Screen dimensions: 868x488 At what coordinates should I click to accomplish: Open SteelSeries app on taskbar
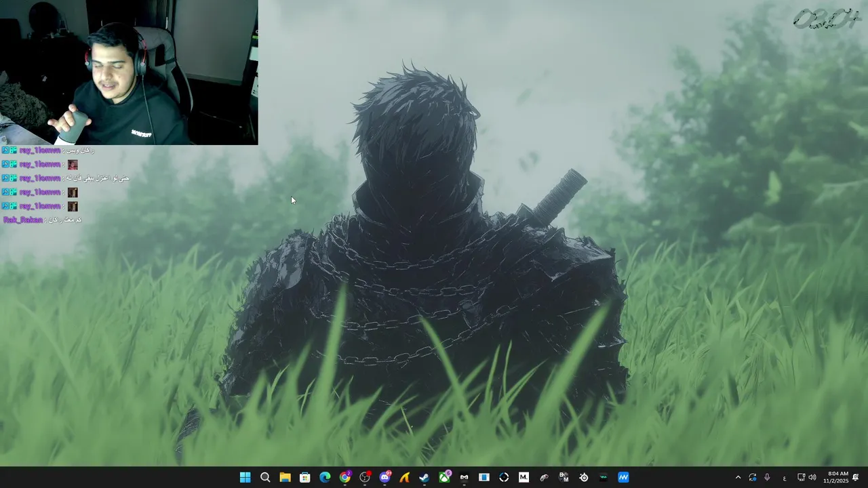583,477
